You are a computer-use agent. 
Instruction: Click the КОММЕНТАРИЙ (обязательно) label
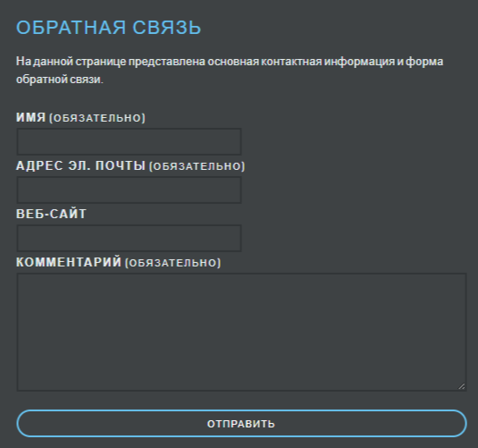click(119, 262)
